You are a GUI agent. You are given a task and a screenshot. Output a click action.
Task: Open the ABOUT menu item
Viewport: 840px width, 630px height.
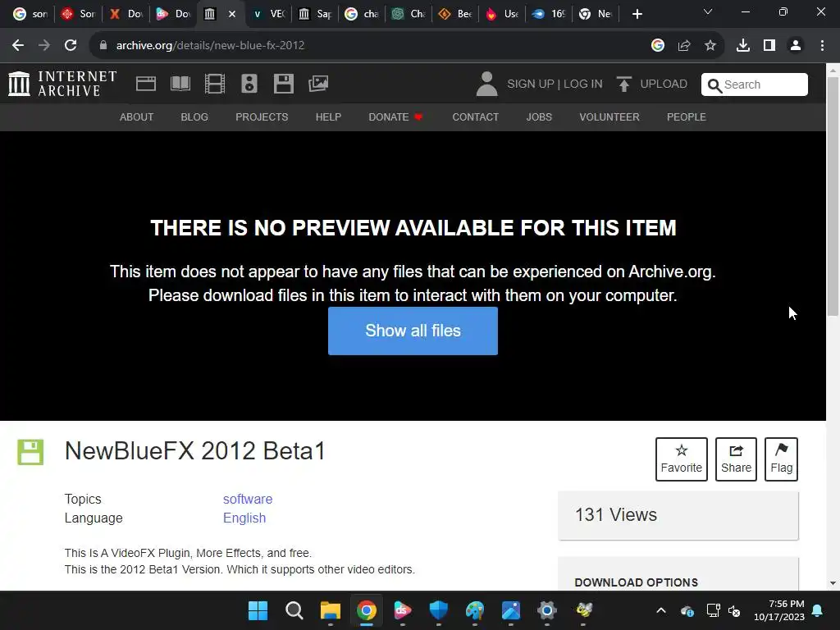point(137,116)
